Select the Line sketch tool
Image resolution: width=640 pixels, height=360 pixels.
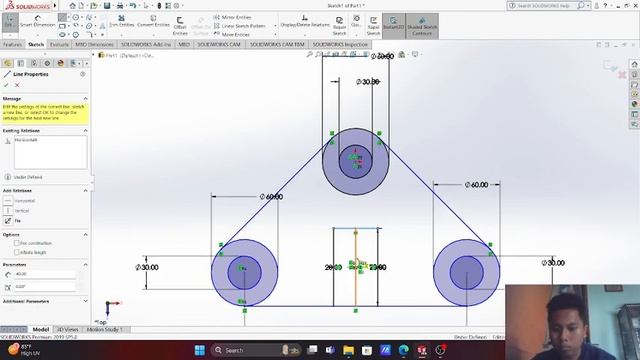coord(62,18)
